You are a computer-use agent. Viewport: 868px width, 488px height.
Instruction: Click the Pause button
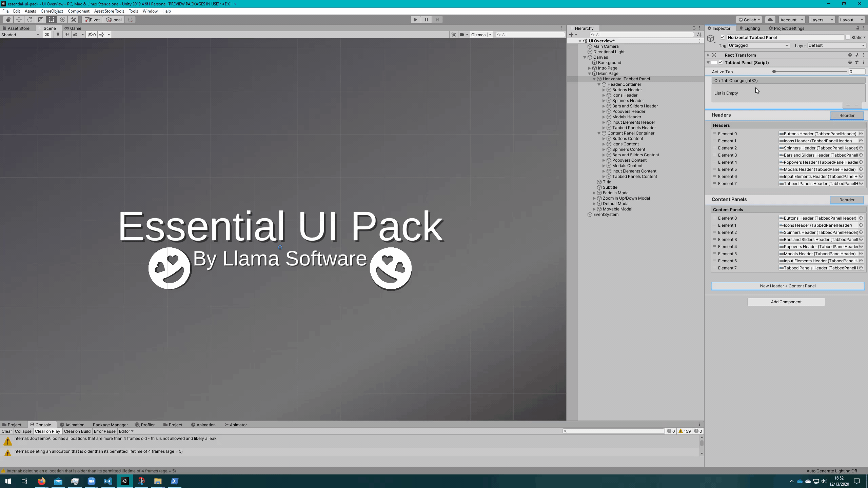(426, 20)
